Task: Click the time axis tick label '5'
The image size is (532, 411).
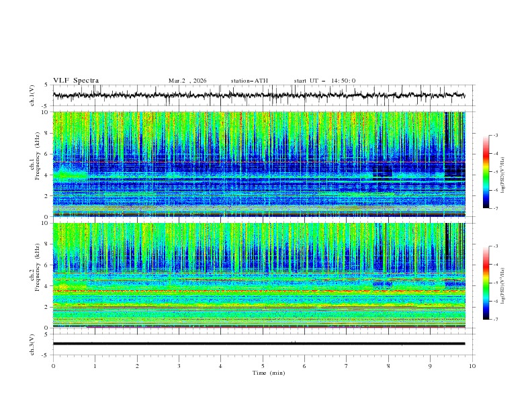Action: click(x=263, y=366)
